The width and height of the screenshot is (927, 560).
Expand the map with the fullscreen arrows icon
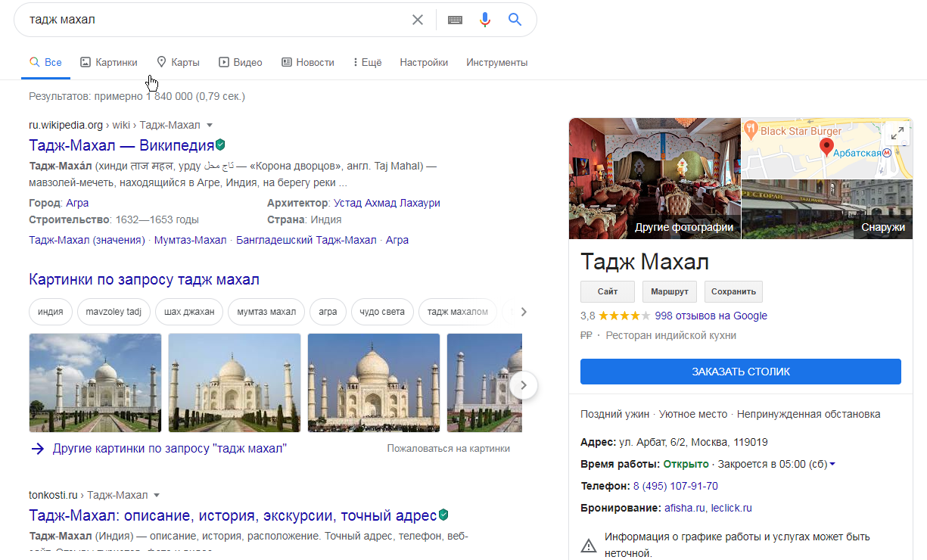click(897, 134)
